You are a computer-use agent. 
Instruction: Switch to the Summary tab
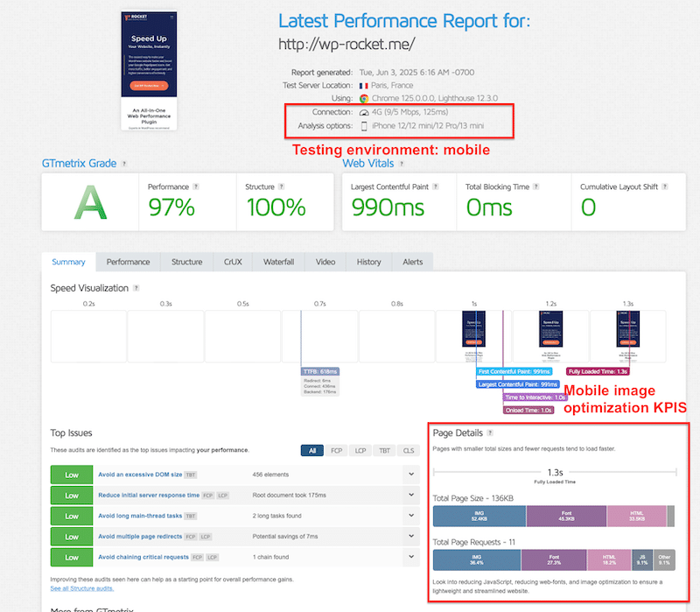pyautogui.click(x=68, y=262)
